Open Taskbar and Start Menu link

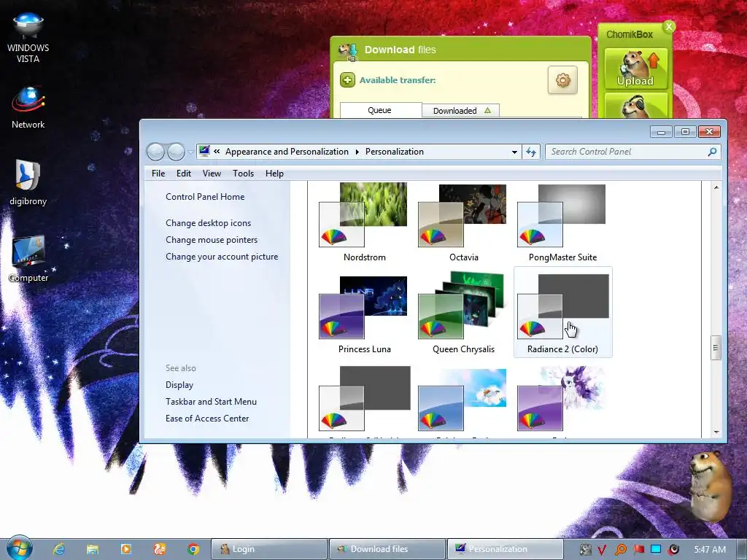pos(211,402)
